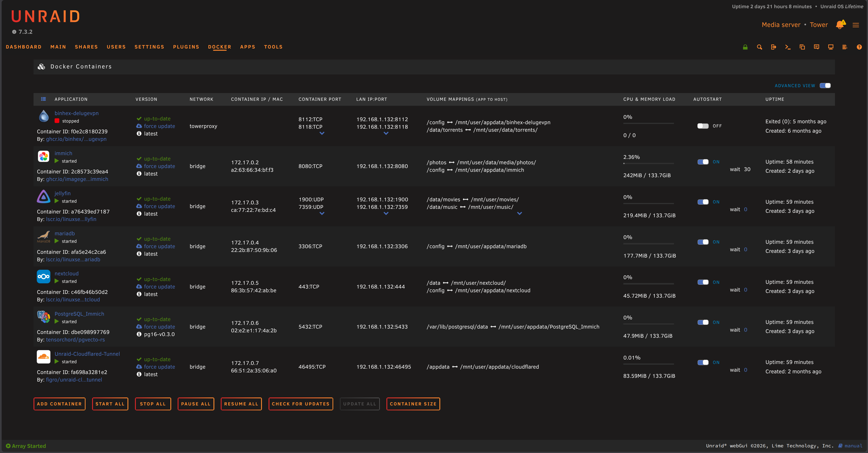Click the Container Size button
Screen dimensions: 868x453
[x=413, y=404]
